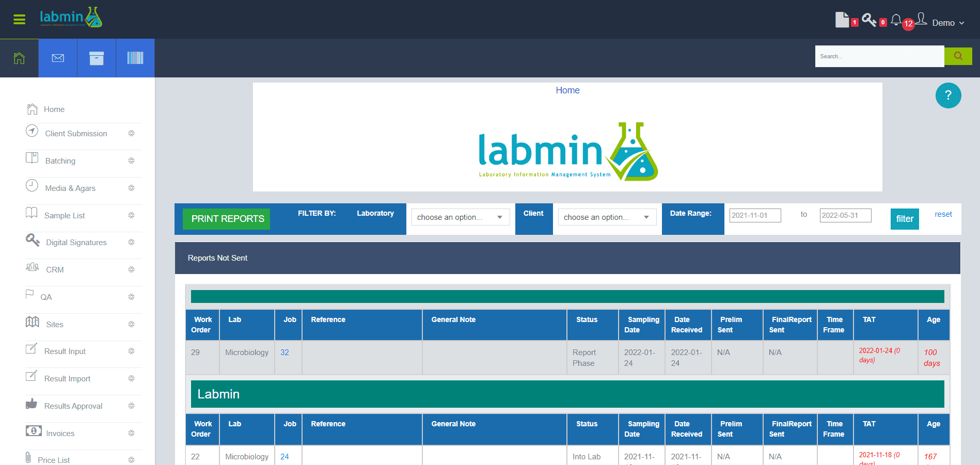Image resolution: width=980 pixels, height=465 pixels.
Task: Open job 24 link
Action: [284, 457]
